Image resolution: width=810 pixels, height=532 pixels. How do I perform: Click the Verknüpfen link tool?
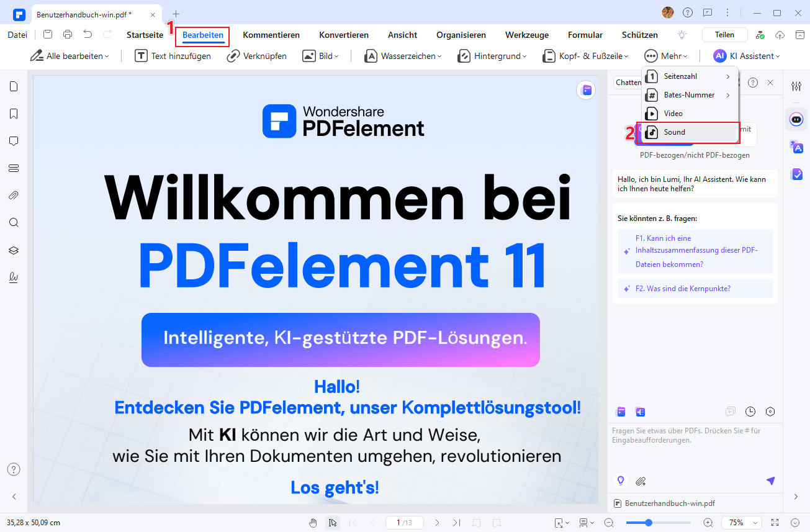256,56
